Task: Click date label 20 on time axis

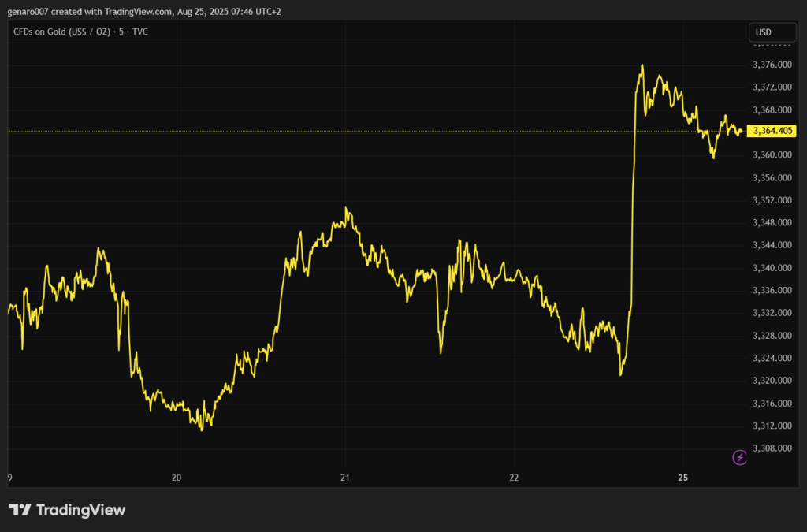Action: pos(177,478)
